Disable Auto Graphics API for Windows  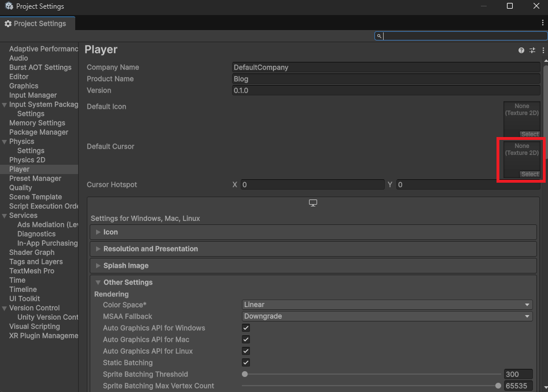[x=246, y=328]
